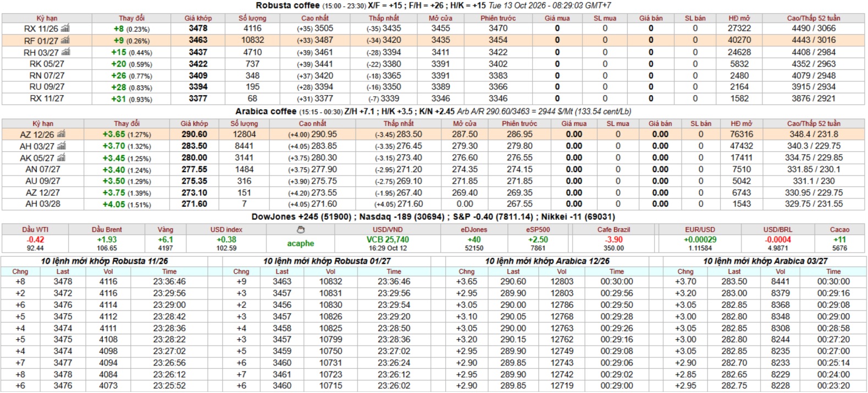
Task: Select the AU 09/27 Arabica contract label
Action: coord(42,181)
